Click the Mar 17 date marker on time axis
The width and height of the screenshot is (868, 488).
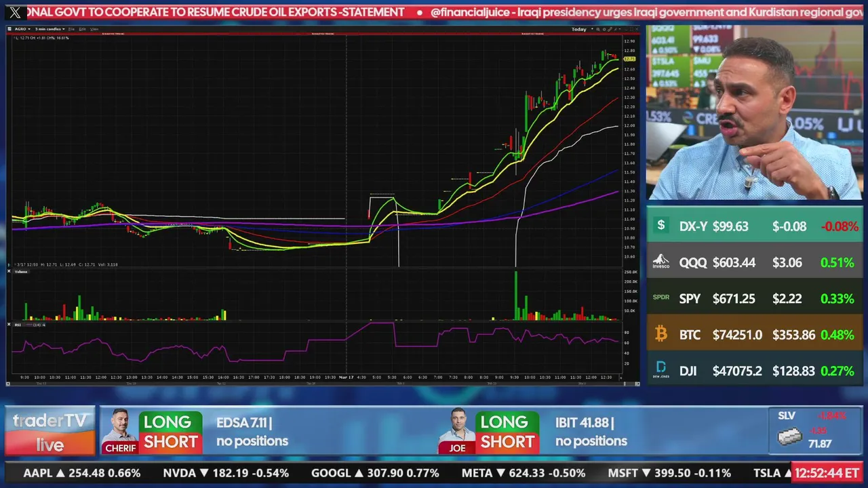(347, 377)
